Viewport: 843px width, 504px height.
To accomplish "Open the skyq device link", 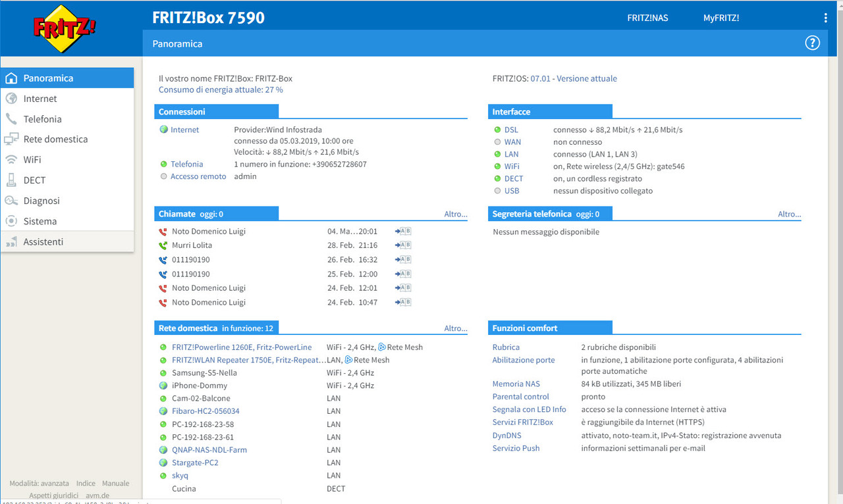I will pos(180,475).
